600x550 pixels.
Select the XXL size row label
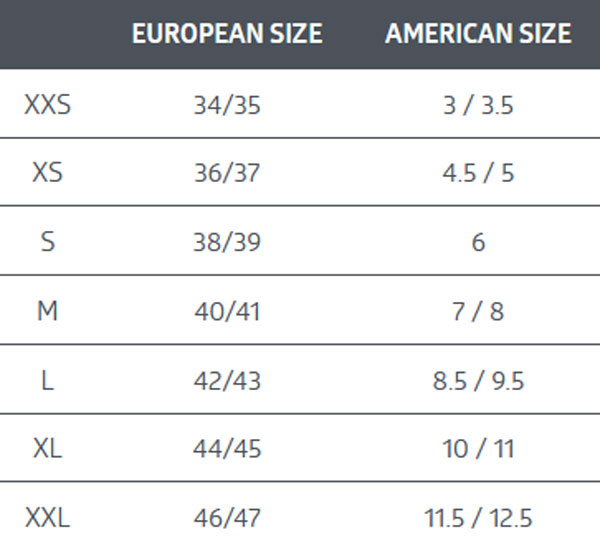click(x=48, y=518)
